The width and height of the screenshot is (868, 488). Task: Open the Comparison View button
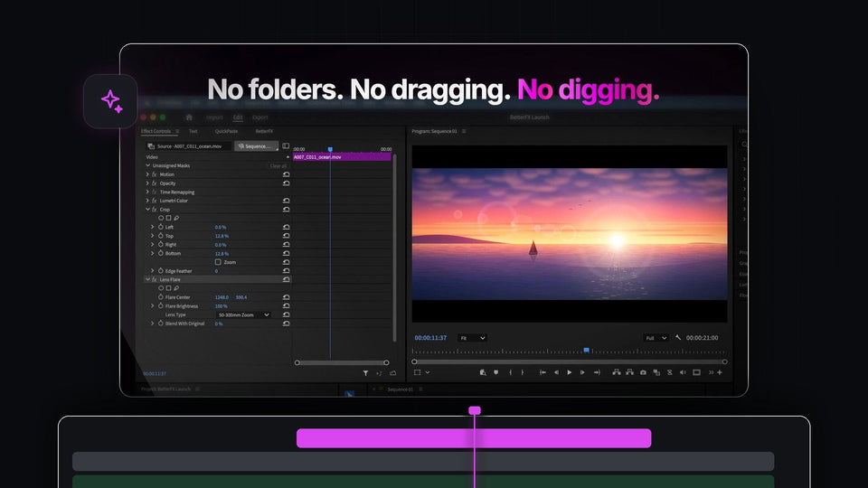656,372
